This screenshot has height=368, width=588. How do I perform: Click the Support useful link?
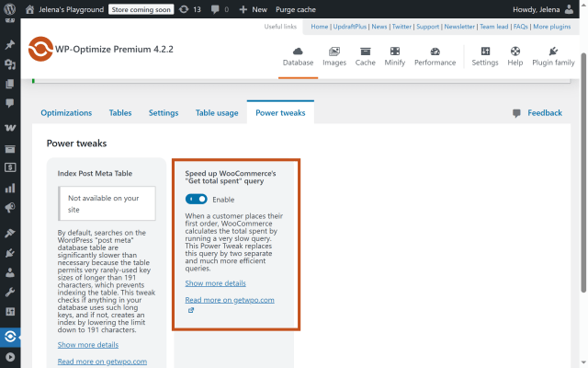click(x=427, y=27)
